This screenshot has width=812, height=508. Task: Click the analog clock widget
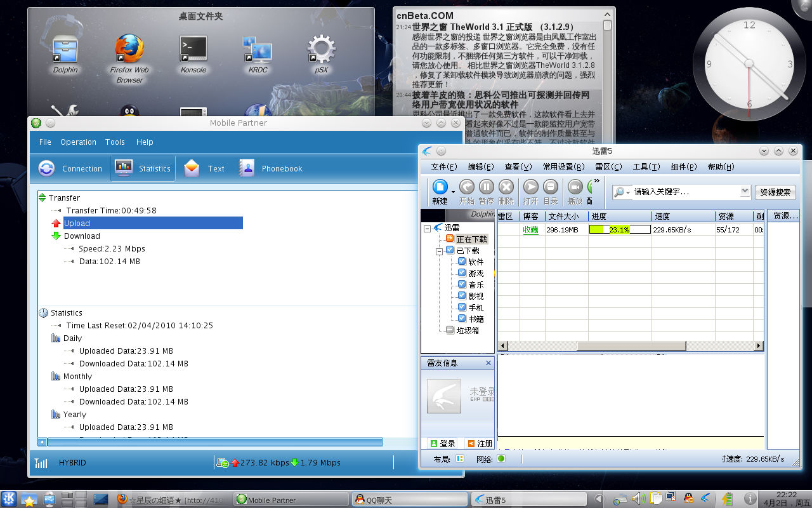pyautogui.click(x=749, y=63)
